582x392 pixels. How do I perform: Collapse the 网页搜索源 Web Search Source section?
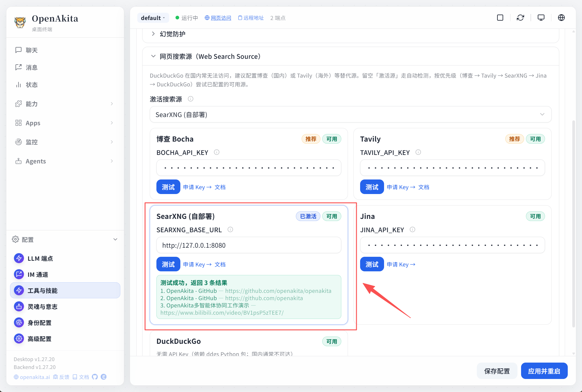153,56
